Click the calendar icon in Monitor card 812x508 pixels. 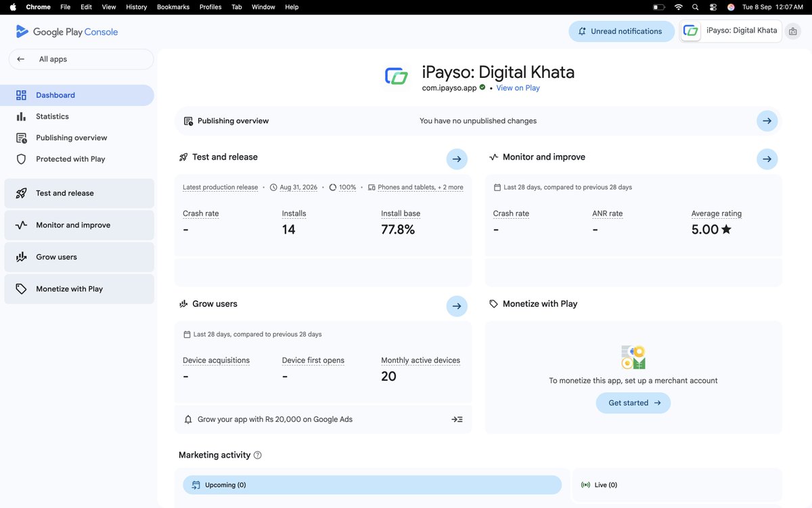(x=497, y=188)
